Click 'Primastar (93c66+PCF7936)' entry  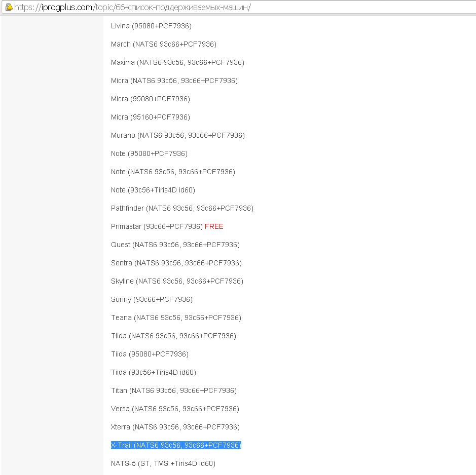click(157, 226)
